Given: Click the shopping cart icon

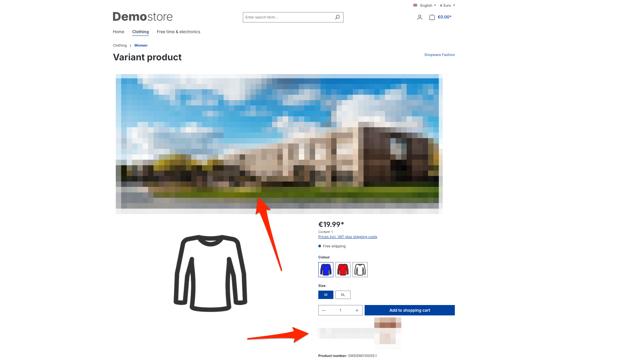Looking at the screenshot, I should (x=432, y=17).
